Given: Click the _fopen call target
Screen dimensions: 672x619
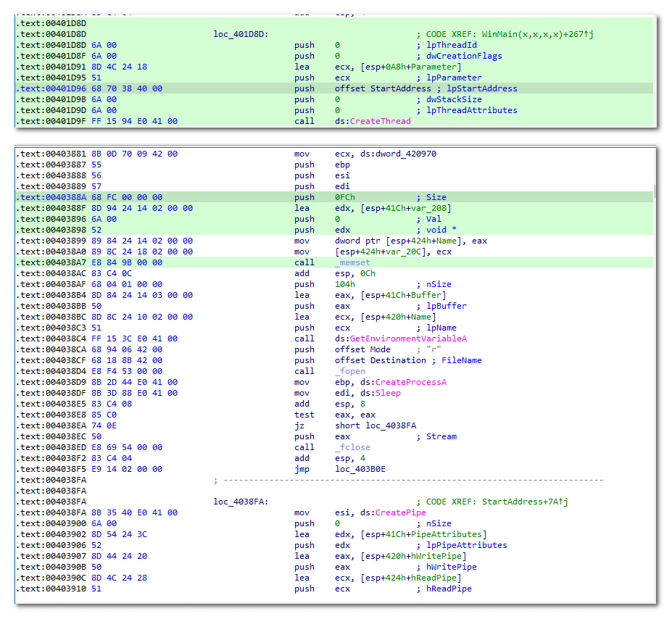Looking at the screenshot, I should pos(349,371).
